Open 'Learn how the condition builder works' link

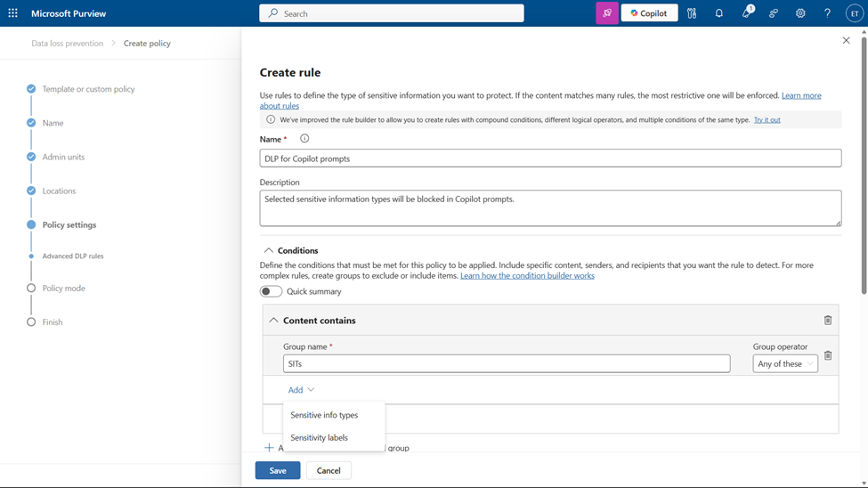(x=527, y=276)
